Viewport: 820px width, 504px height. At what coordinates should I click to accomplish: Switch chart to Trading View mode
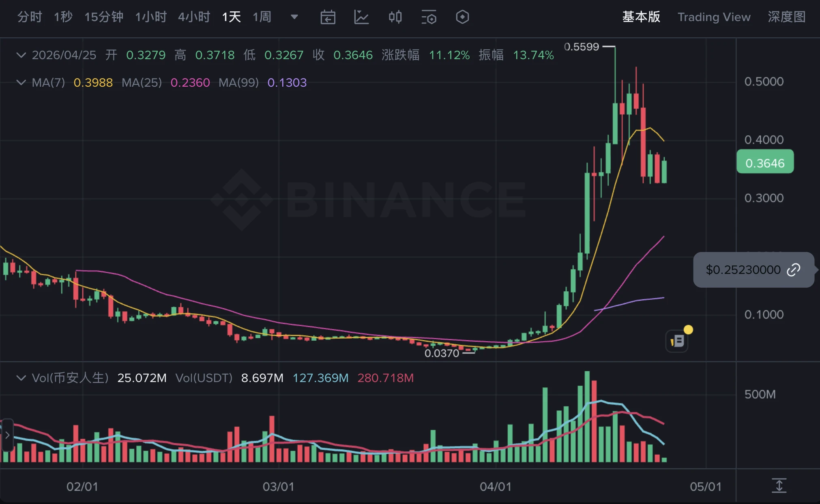[714, 17]
